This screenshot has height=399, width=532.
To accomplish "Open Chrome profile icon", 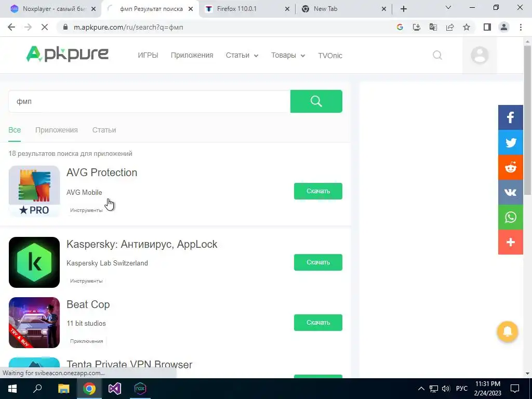I will (504, 27).
